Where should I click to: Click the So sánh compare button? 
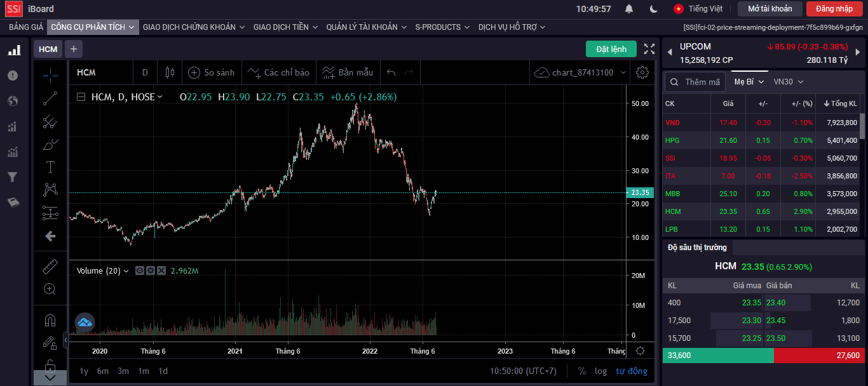(212, 72)
